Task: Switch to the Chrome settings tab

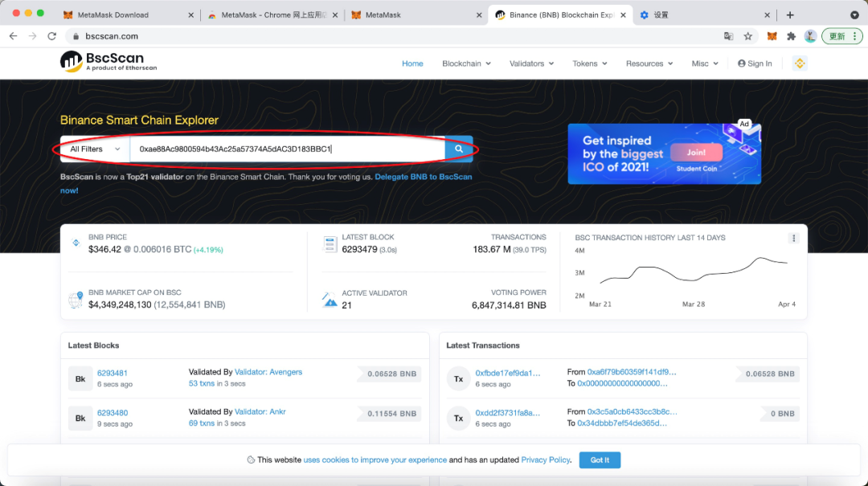Action: point(703,15)
